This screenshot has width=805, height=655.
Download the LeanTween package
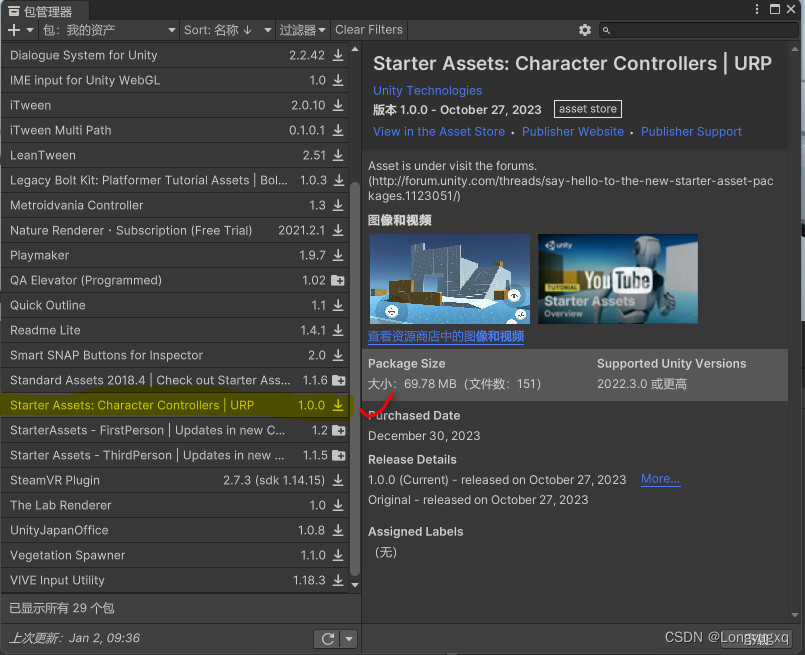point(340,155)
